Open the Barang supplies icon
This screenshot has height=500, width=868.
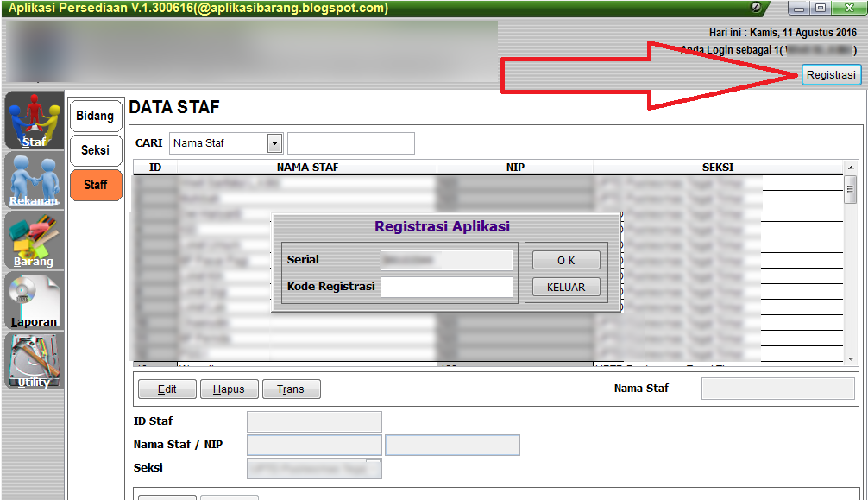pos(34,241)
